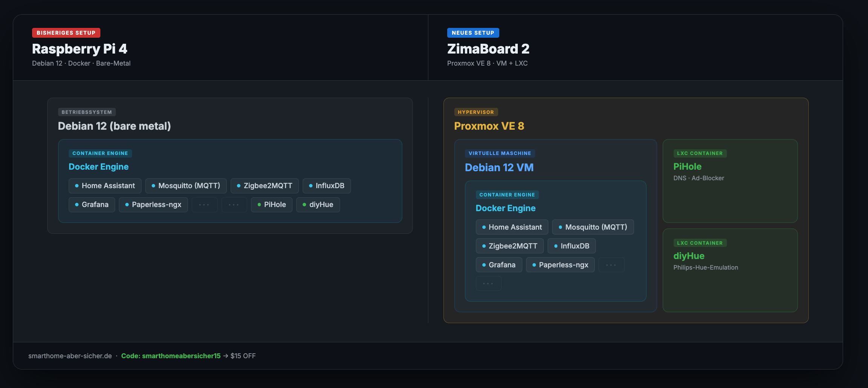The width and height of the screenshot is (868, 388).
Task: Click Grafana chip under Debian 12 (bare metal)
Action: [92, 205]
